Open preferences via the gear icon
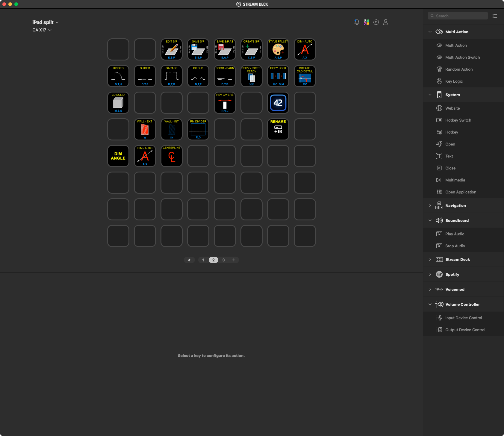This screenshot has width=504, height=436. tap(376, 22)
